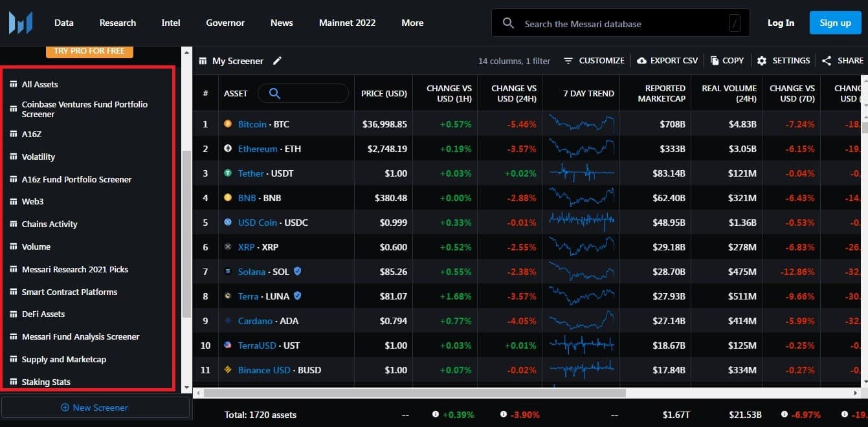Click the Log In button

[x=781, y=23]
